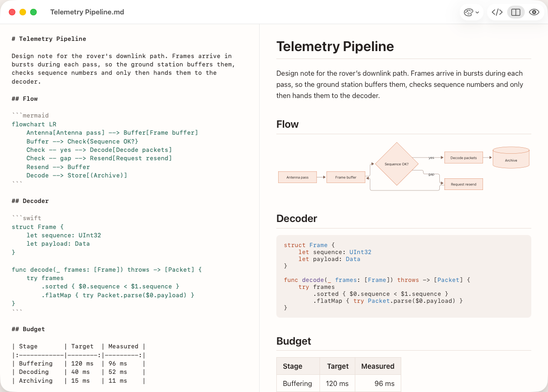Click 'Archiving' row in the markdown source table
The image size is (548, 392).
[x=78, y=381]
